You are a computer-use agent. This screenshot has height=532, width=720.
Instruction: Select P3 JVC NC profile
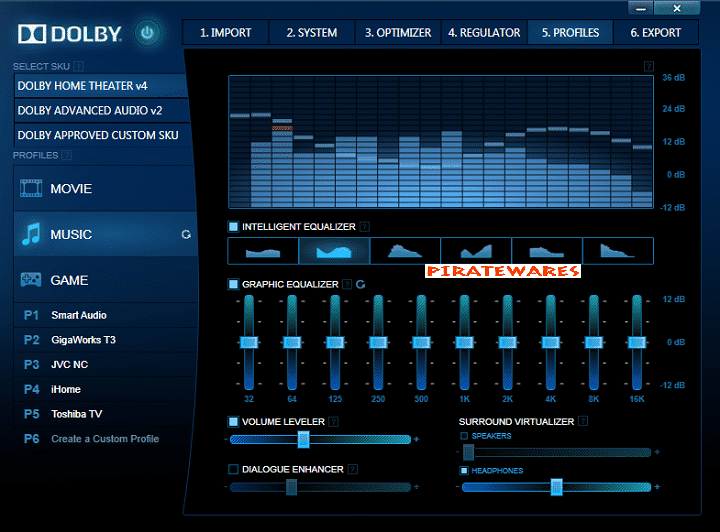point(105,365)
